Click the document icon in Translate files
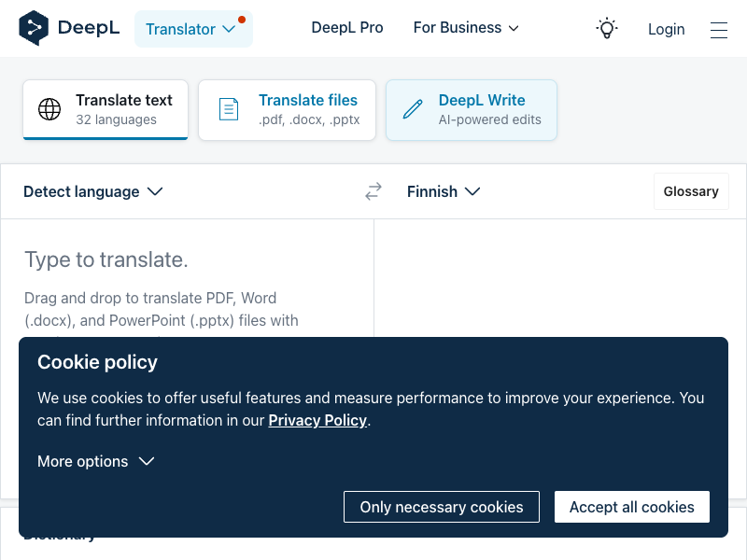This screenshot has height=560, width=747. [x=229, y=109]
